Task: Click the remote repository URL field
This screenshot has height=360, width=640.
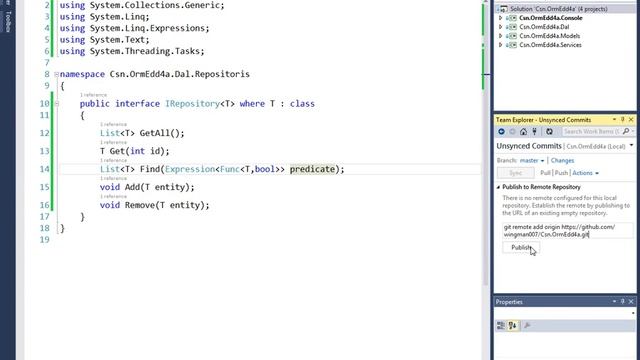Action: click(567, 231)
